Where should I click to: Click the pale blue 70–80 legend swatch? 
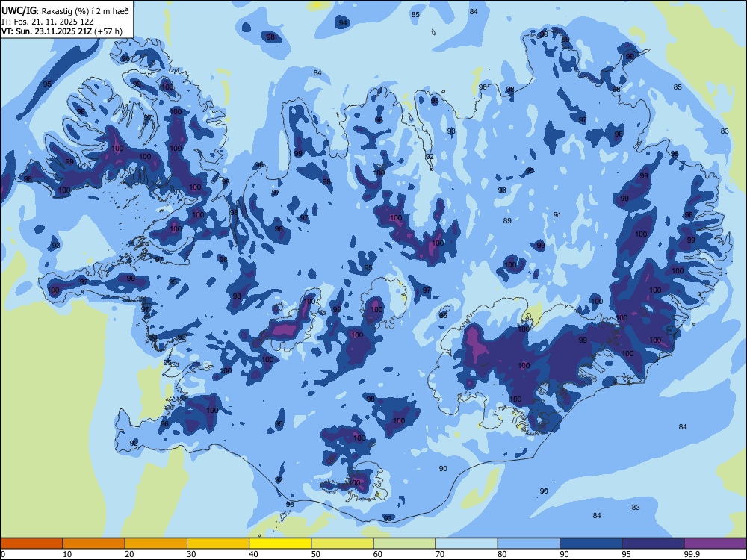click(466, 544)
